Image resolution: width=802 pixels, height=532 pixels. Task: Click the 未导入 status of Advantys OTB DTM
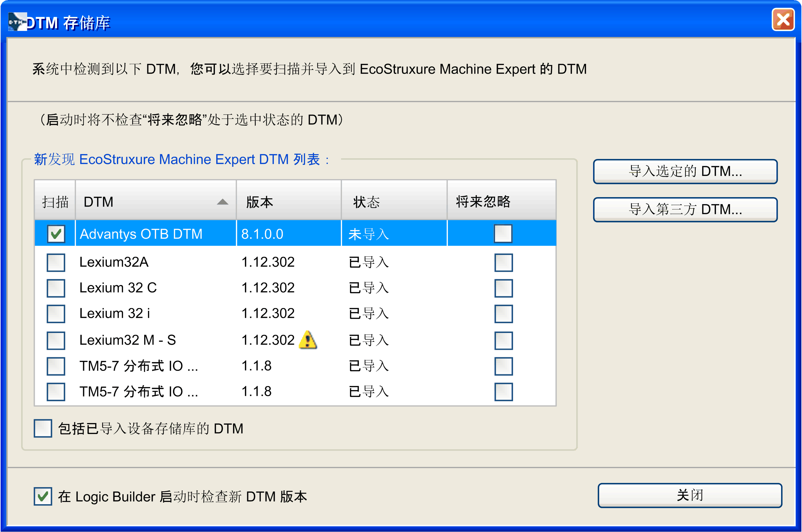point(369,234)
